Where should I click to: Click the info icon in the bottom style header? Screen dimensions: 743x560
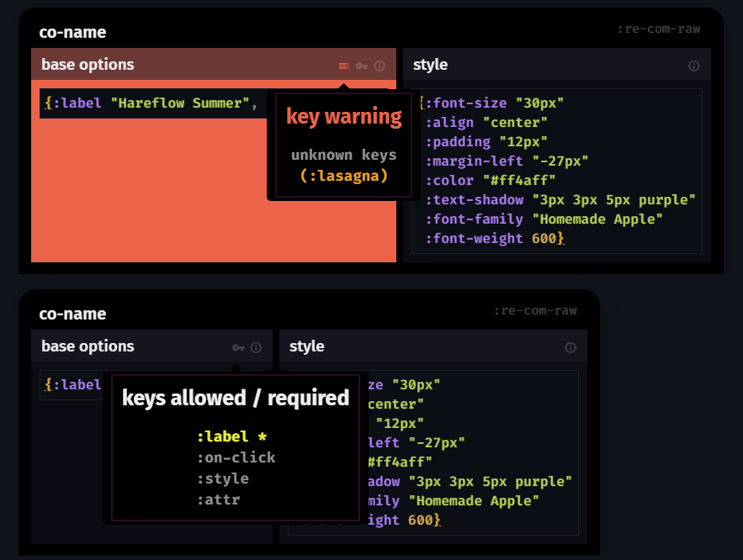[x=571, y=347]
